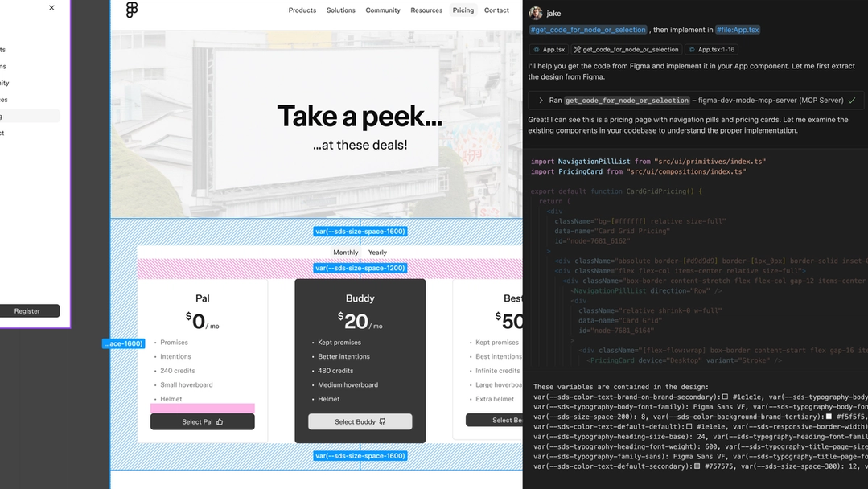Open the #file:App.tsx link in the chat message
The height and width of the screenshot is (489, 868).
(x=737, y=28)
